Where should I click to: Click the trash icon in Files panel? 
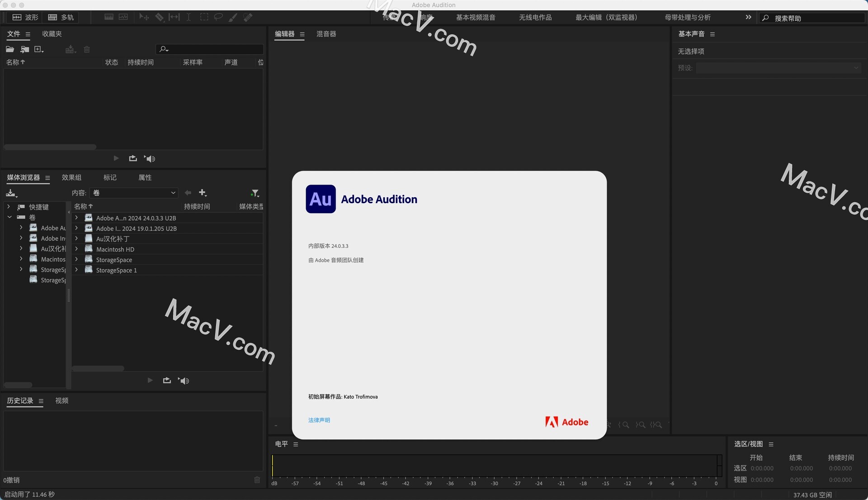(87, 49)
